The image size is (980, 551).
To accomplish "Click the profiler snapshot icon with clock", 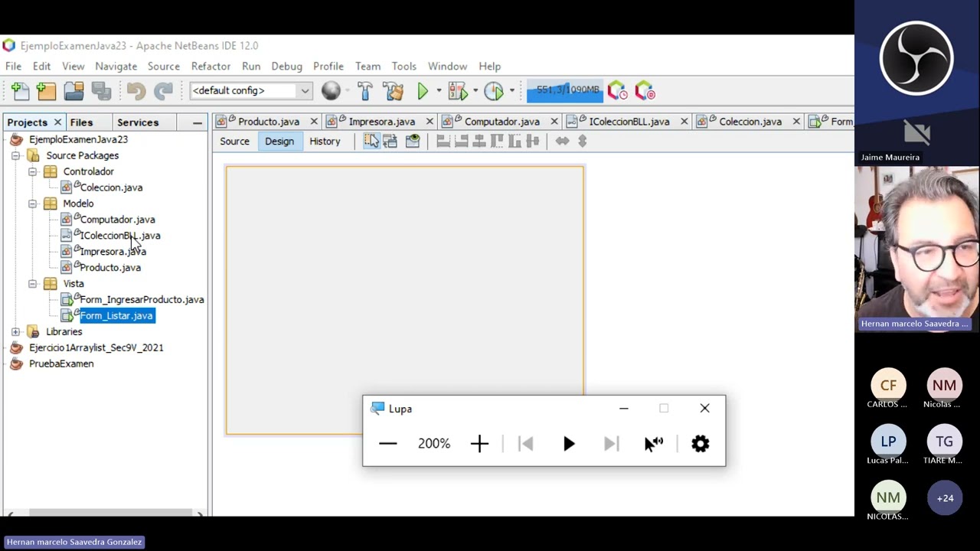I will (x=617, y=91).
